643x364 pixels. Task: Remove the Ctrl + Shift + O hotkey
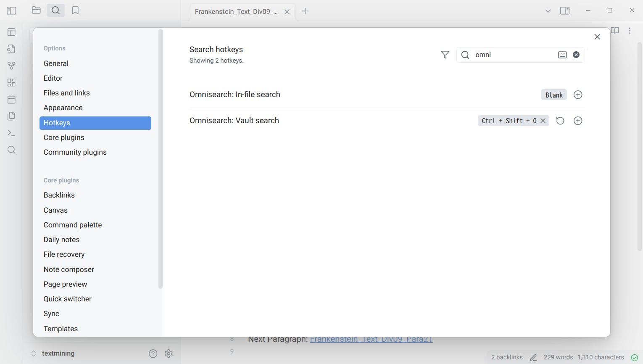543,121
